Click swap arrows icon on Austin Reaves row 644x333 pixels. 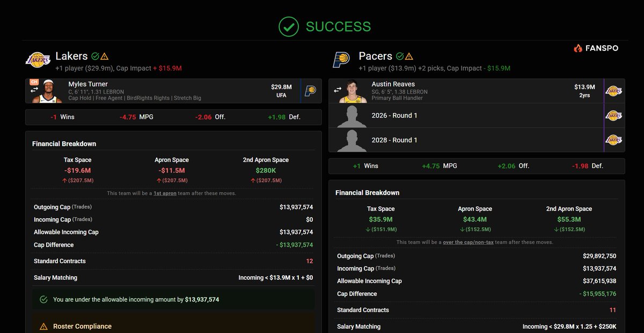338,90
